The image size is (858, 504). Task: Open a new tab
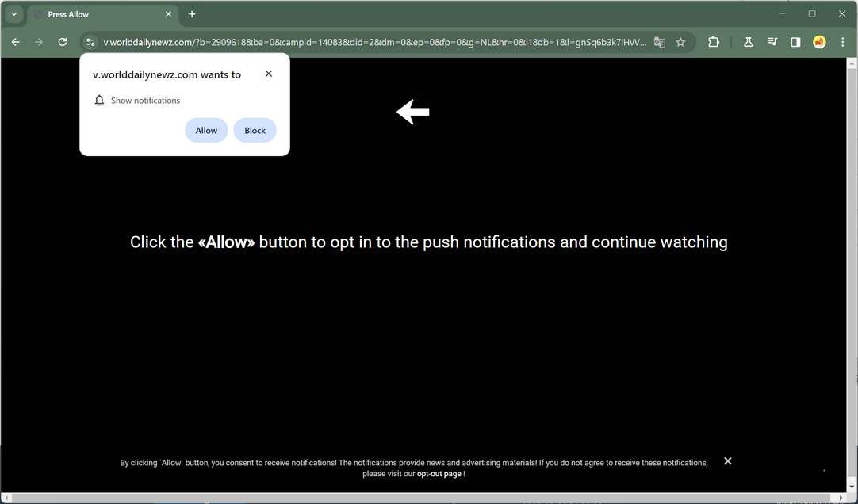(x=192, y=14)
